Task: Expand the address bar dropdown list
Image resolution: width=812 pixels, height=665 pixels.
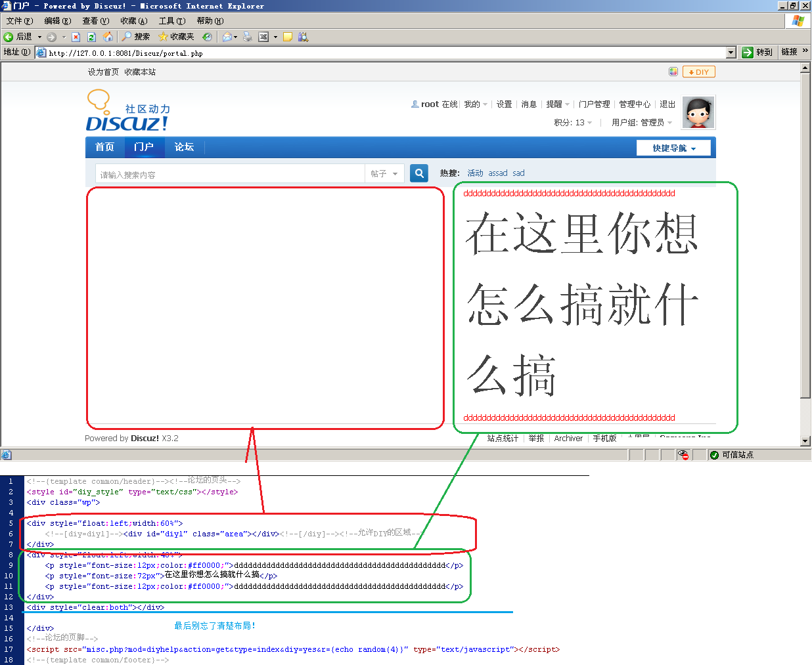Action: 731,53
